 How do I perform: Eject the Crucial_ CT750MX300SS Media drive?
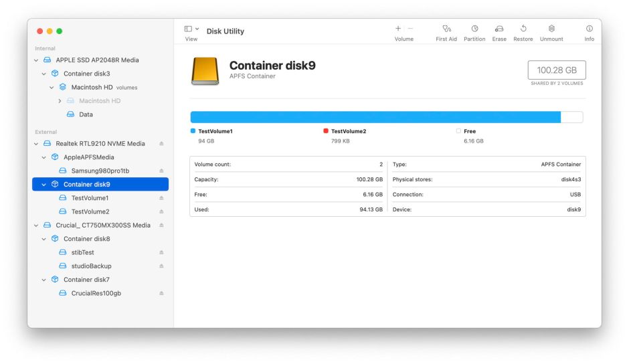point(161,225)
